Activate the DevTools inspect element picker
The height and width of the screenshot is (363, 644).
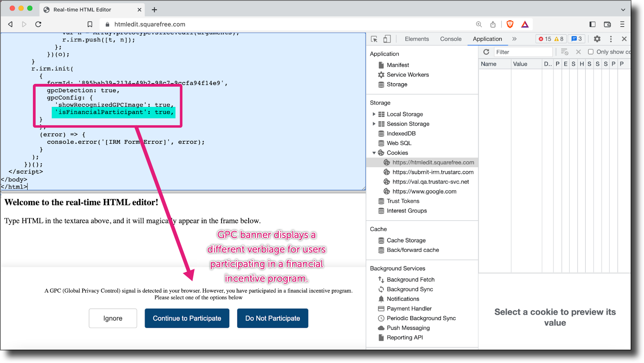coord(374,39)
